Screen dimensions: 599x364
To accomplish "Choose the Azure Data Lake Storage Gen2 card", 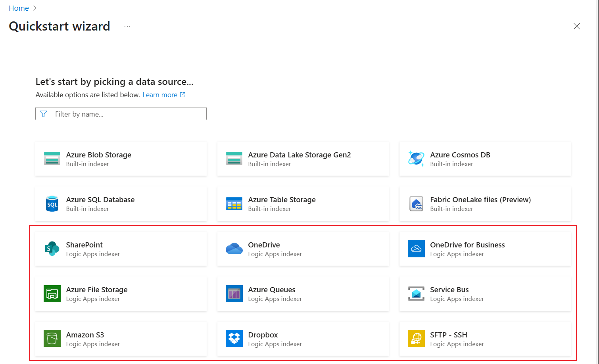I will (303, 159).
